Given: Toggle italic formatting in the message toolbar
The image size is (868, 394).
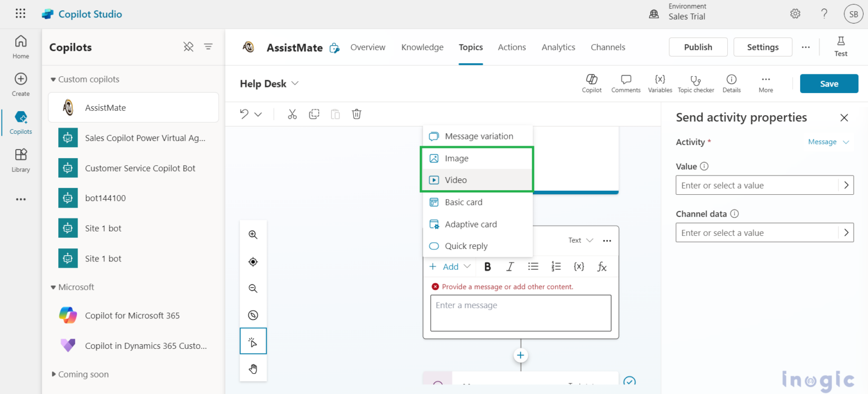Looking at the screenshot, I should pyautogui.click(x=510, y=266).
